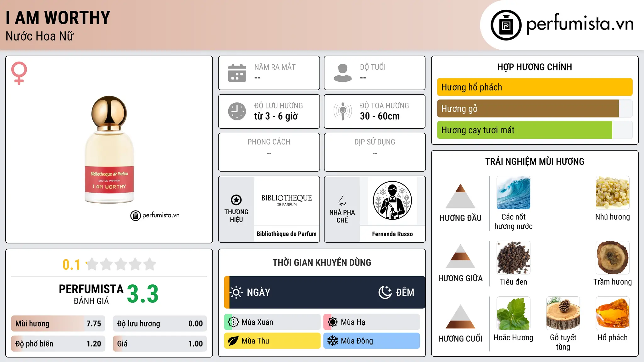Click the 0.1 user rating number
The height and width of the screenshot is (362, 644).
[71, 265]
